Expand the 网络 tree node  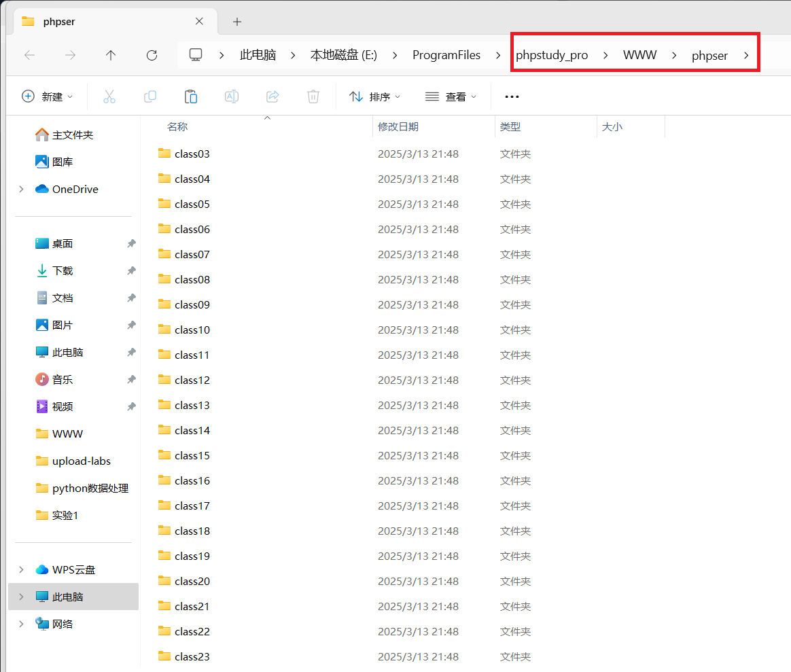21,624
